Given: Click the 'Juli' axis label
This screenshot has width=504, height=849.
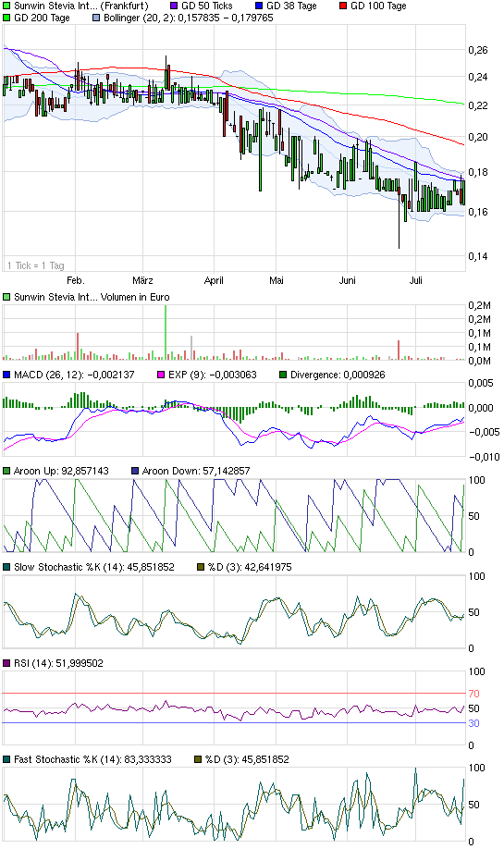Looking at the screenshot, I should coord(416,280).
